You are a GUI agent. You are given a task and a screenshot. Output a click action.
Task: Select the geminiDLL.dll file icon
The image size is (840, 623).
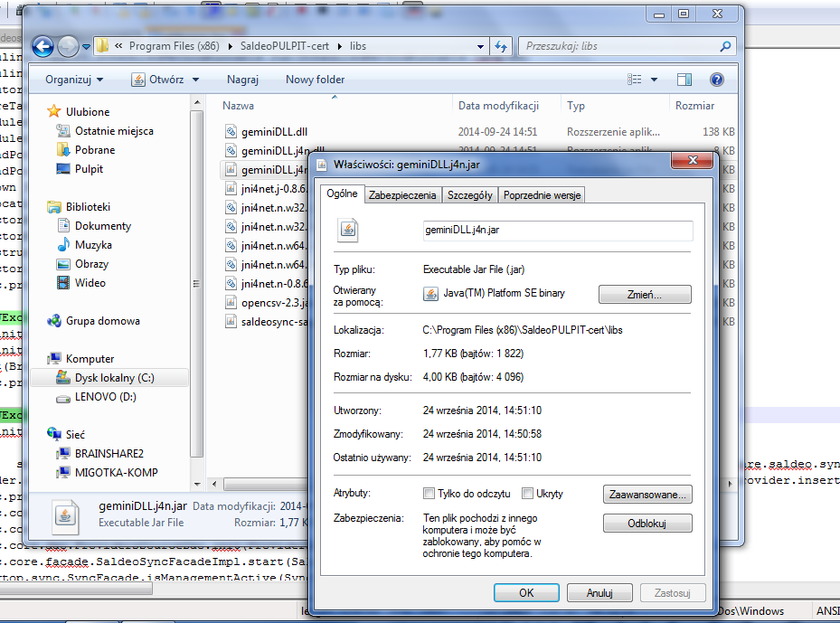[231, 131]
